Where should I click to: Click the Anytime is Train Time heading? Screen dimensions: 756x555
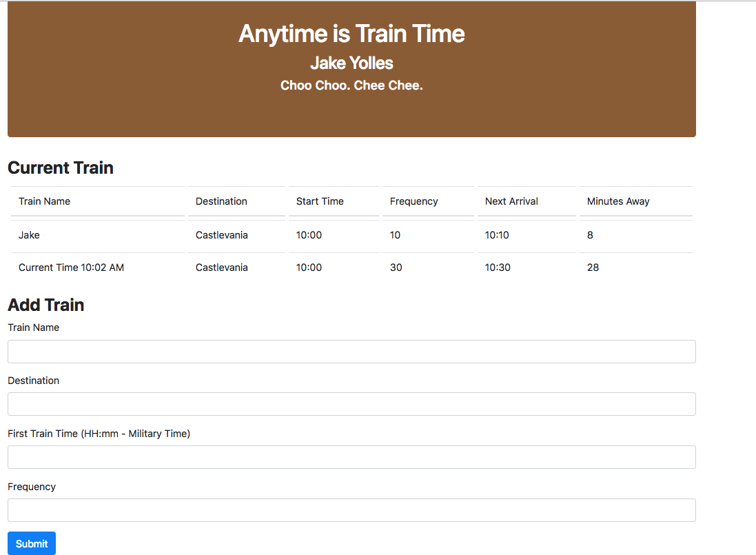point(351,34)
